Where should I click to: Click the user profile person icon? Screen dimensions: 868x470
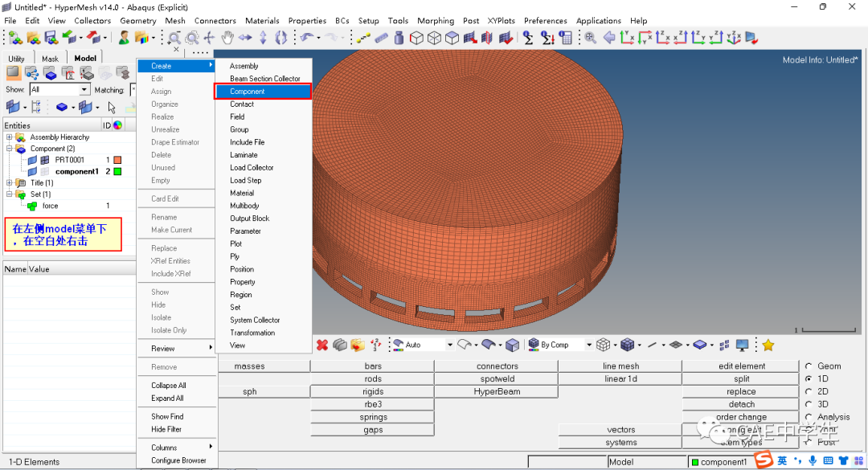[124, 38]
